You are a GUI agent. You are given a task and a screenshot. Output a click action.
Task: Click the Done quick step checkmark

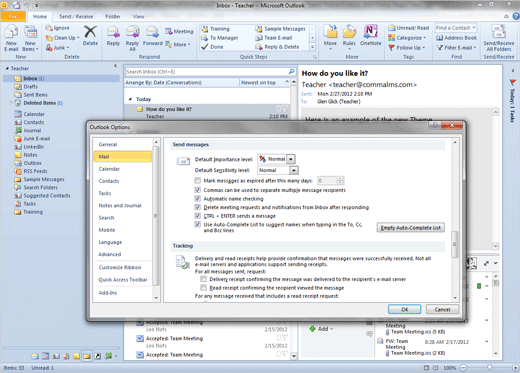(205, 47)
